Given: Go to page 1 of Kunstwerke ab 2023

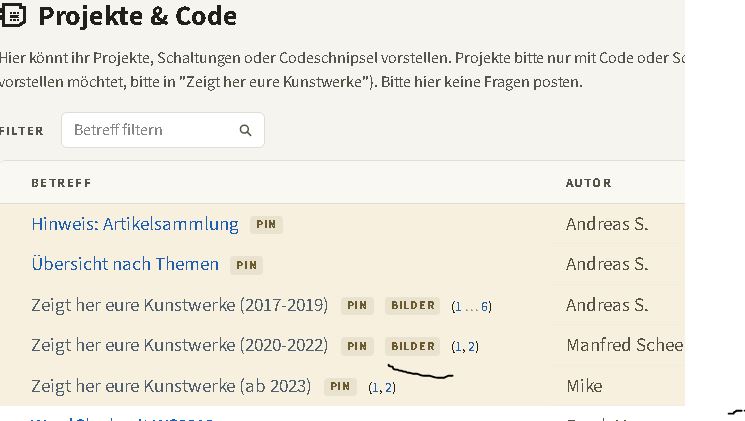Looking at the screenshot, I should 374,388.
